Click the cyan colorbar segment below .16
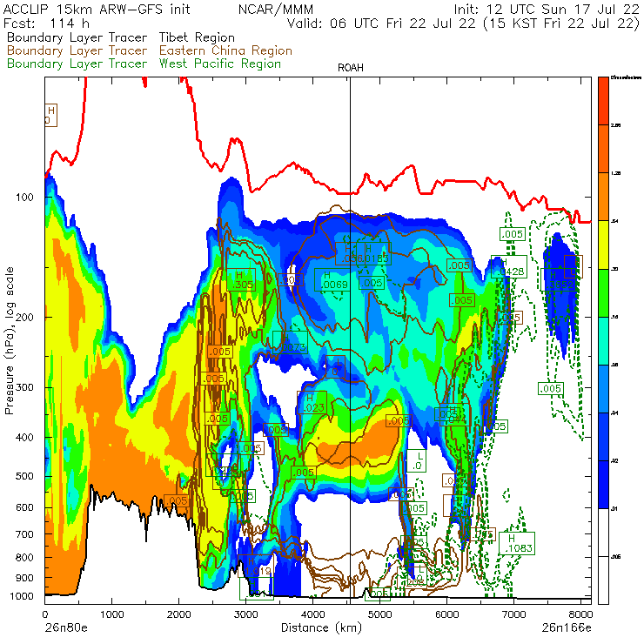 click(603, 341)
